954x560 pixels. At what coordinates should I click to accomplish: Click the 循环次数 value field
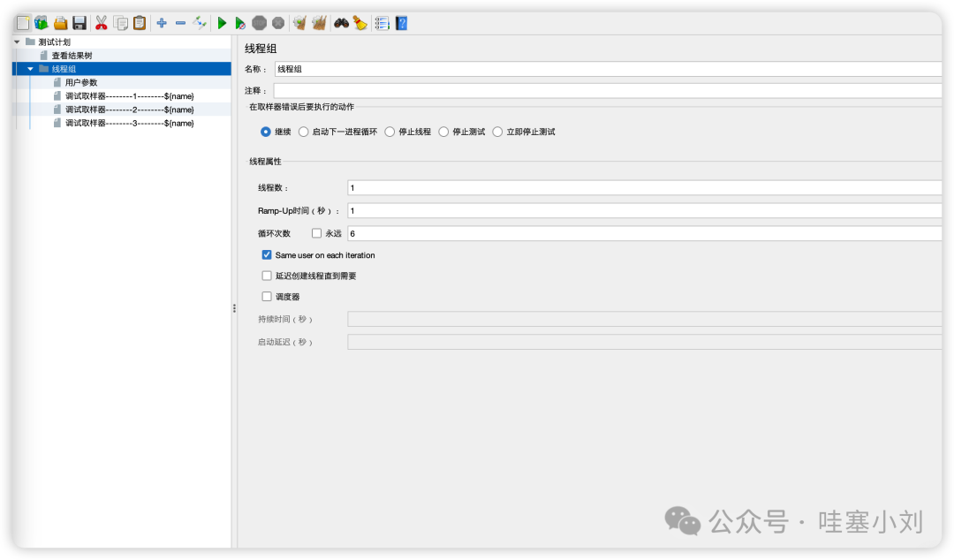(x=644, y=233)
